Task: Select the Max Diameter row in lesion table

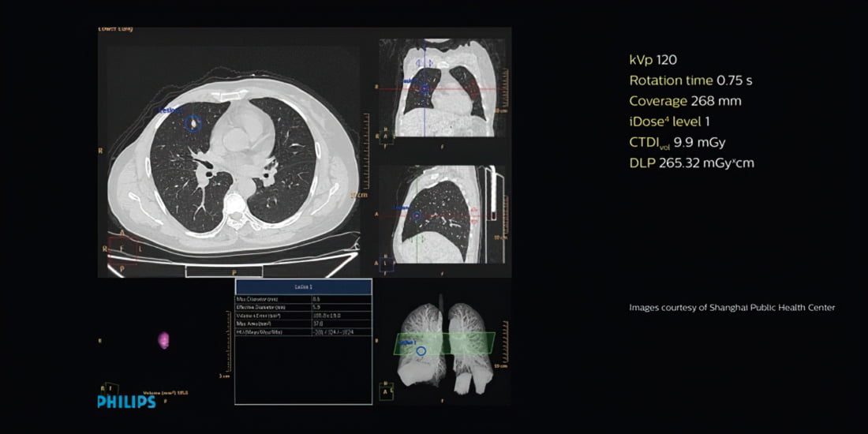Action: 303,300
